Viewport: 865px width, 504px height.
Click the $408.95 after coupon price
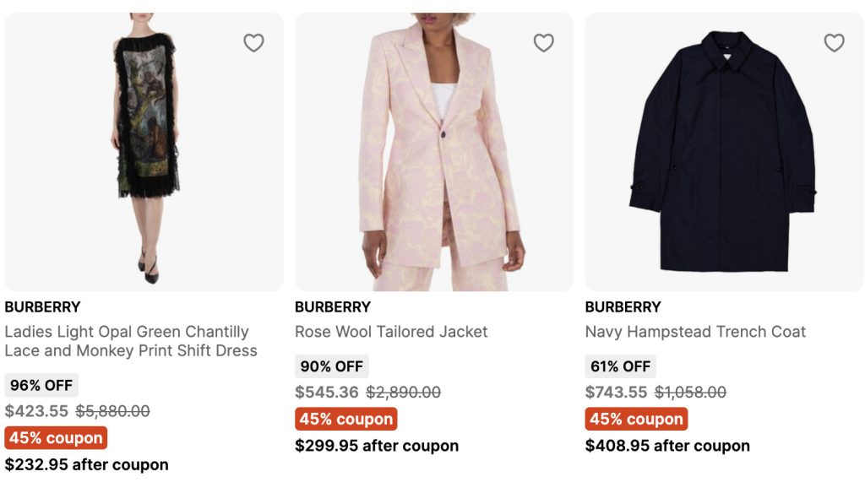point(667,446)
